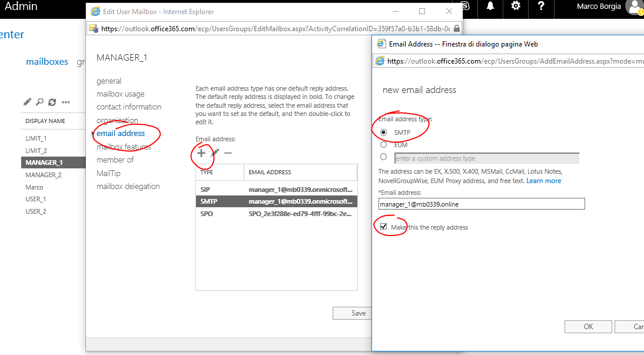
Task: Open the contact information section
Action: (x=129, y=107)
